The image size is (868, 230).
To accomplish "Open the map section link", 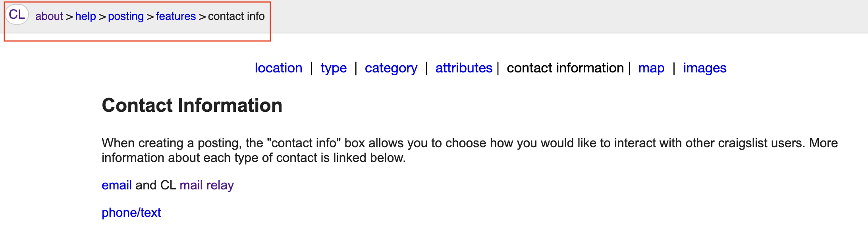I will (x=651, y=68).
